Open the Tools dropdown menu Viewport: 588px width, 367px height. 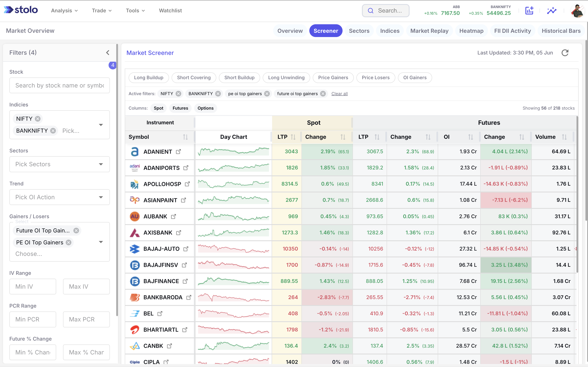[135, 10]
